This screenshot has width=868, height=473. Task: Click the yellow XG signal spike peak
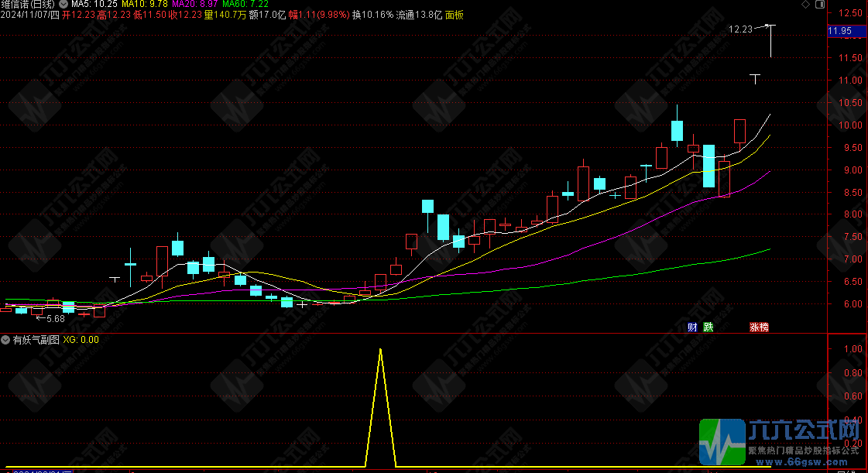[380, 350]
